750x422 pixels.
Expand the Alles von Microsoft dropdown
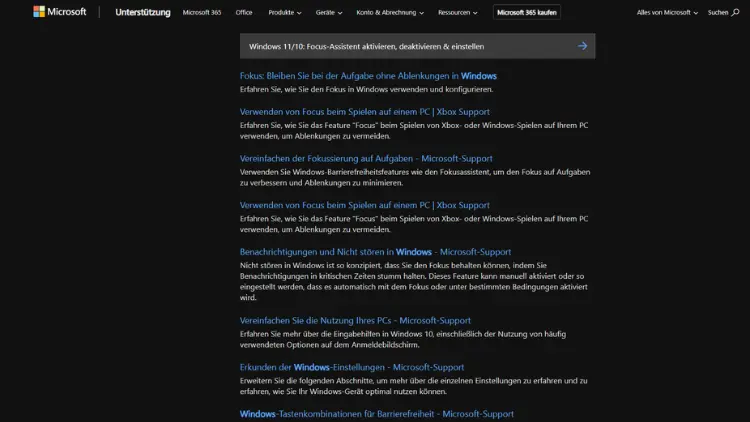667,12
